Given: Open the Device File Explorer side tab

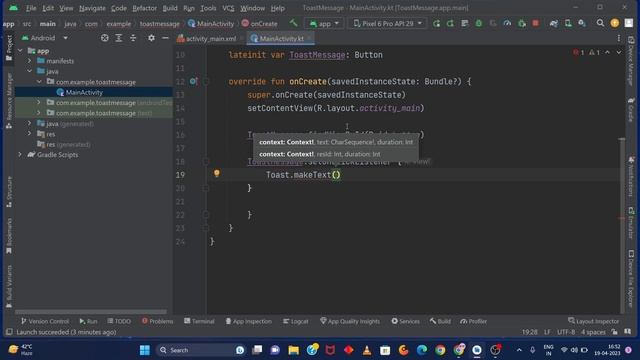Looking at the screenshot, I should click(631, 279).
